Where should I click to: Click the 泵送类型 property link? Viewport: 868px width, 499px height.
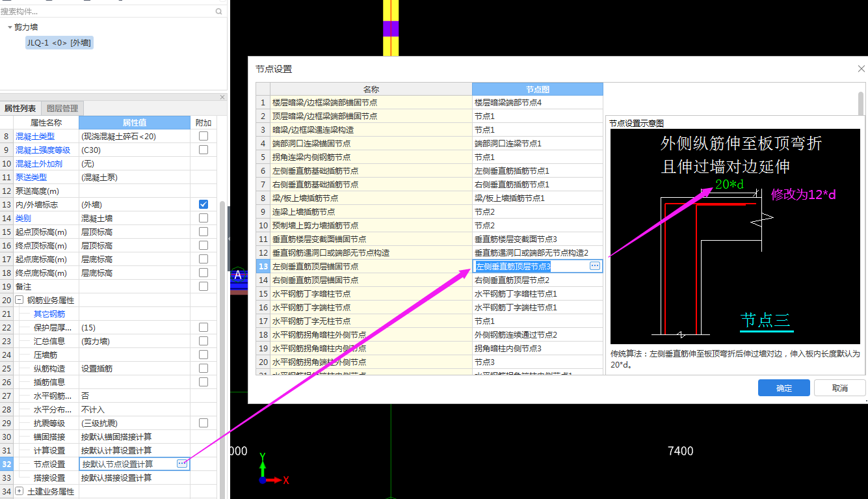click(x=31, y=177)
